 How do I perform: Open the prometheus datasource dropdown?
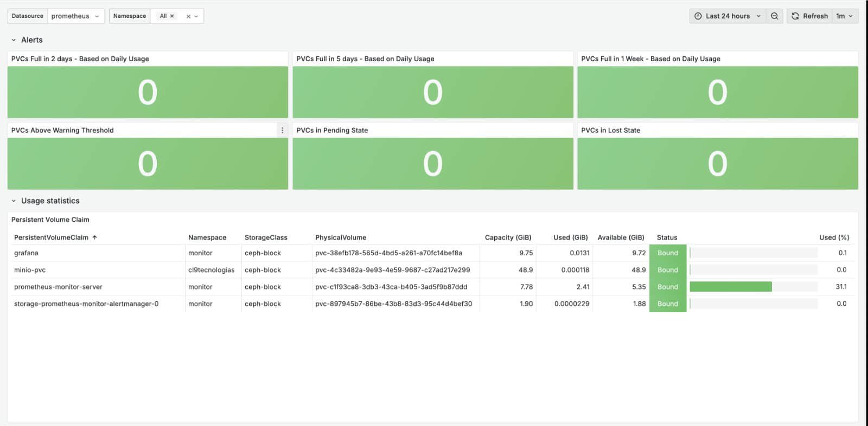pos(75,16)
